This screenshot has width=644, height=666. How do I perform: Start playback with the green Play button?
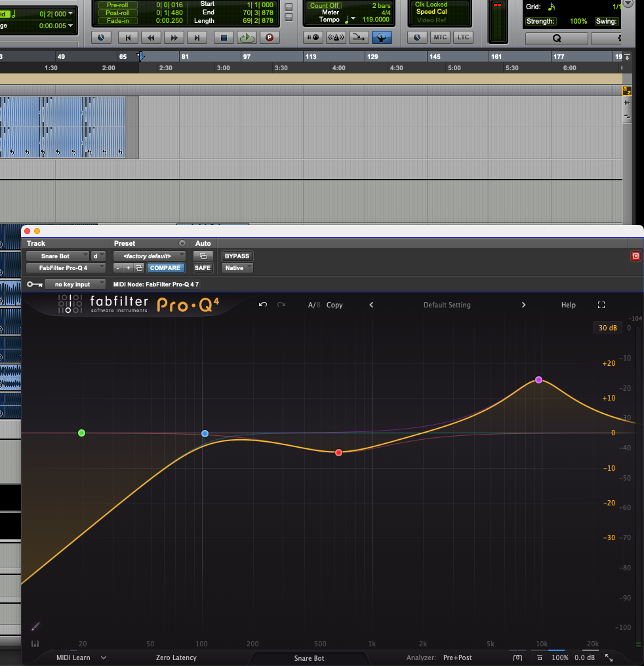pyautogui.click(x=247, y=37)
